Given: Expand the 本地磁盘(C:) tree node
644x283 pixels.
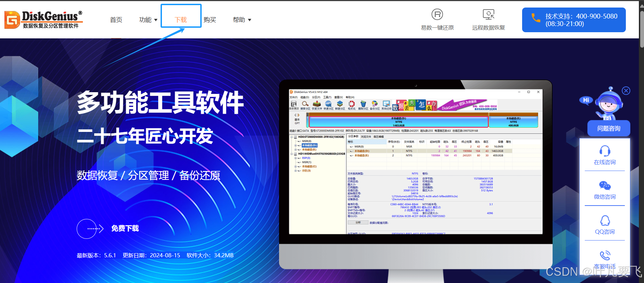Looking at the screenshot, I should (295, 167).
